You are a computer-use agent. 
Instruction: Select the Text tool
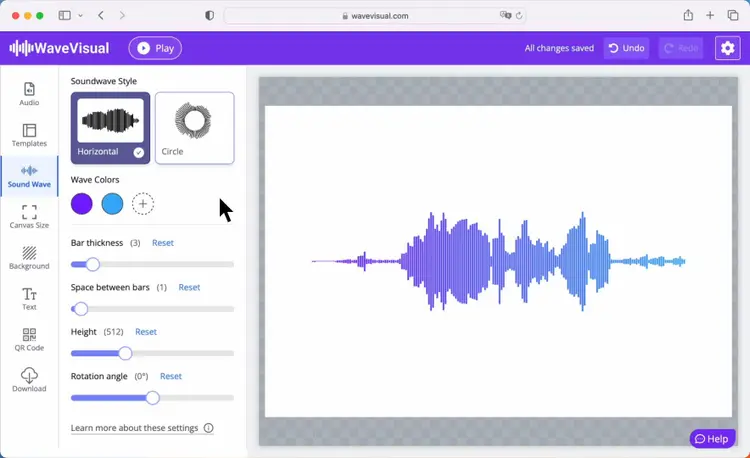coord(29,299)
